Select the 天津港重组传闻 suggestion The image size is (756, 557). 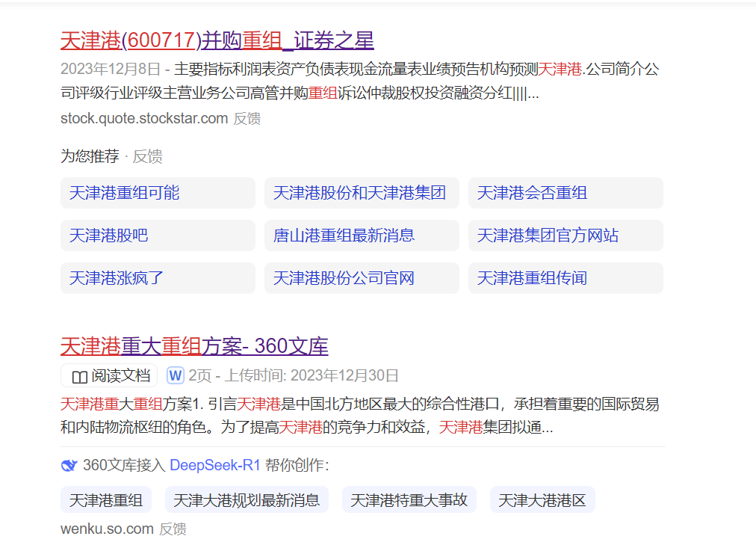point(566,278)
